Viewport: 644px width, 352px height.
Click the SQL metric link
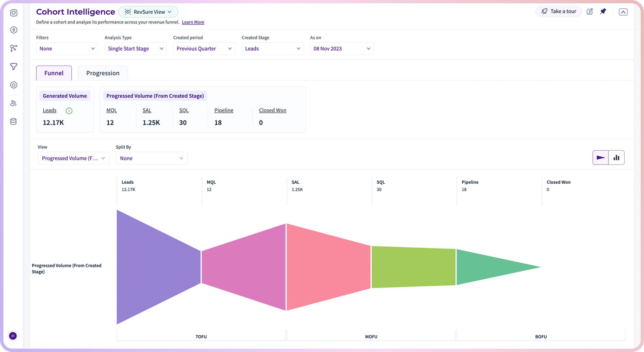(x=184, y=110)
